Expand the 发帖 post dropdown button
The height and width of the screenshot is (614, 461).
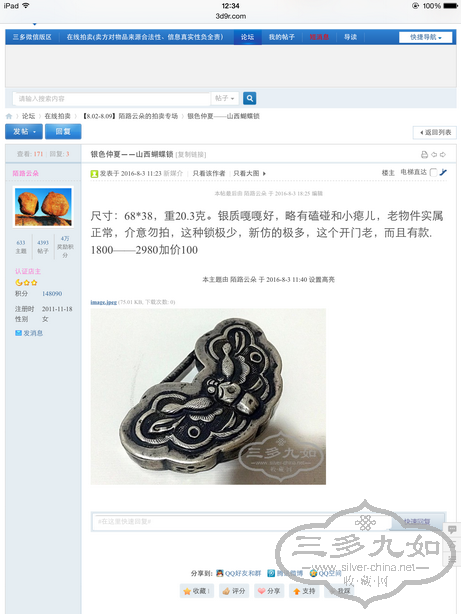tap(24, 132)
